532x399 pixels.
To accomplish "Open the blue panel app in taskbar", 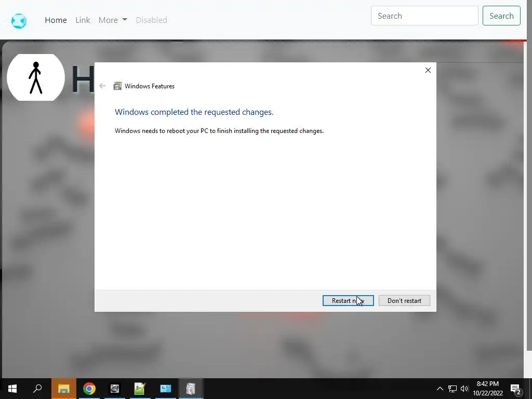I will click(166, 389).
